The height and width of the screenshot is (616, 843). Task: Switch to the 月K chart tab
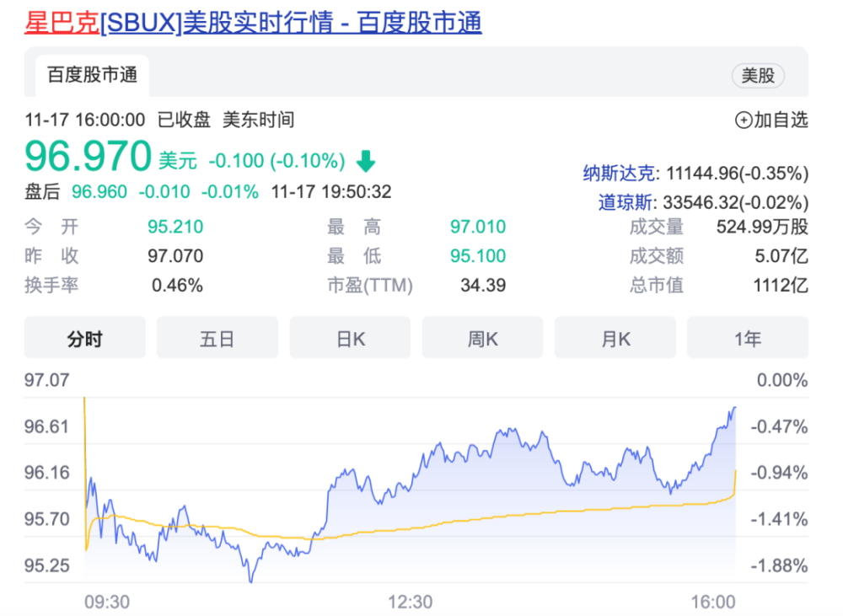pos(615,339)
